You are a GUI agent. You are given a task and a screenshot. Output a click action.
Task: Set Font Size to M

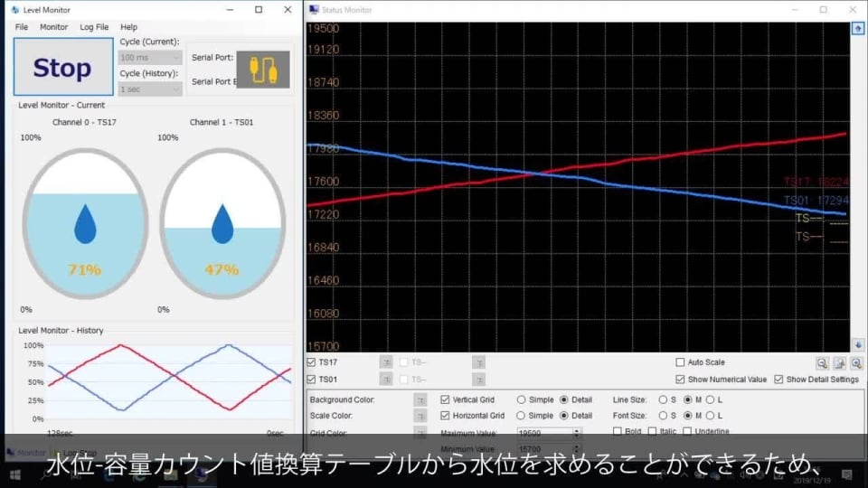(x=687, y=416)
